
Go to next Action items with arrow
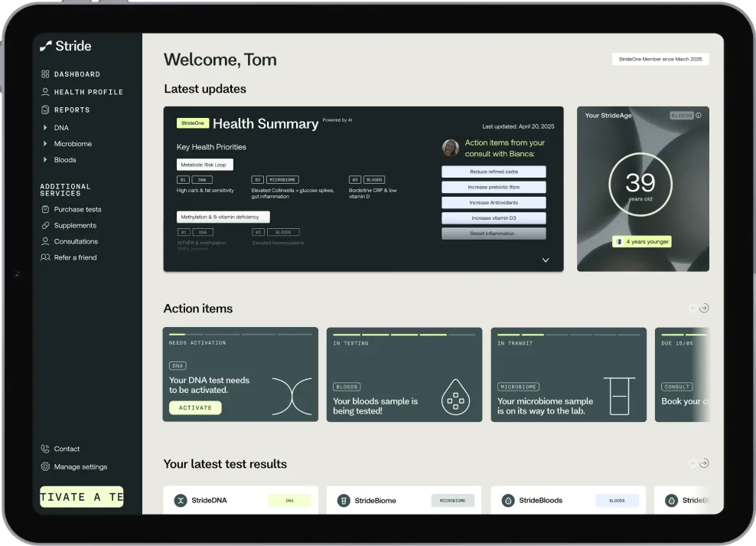(704, 308)
